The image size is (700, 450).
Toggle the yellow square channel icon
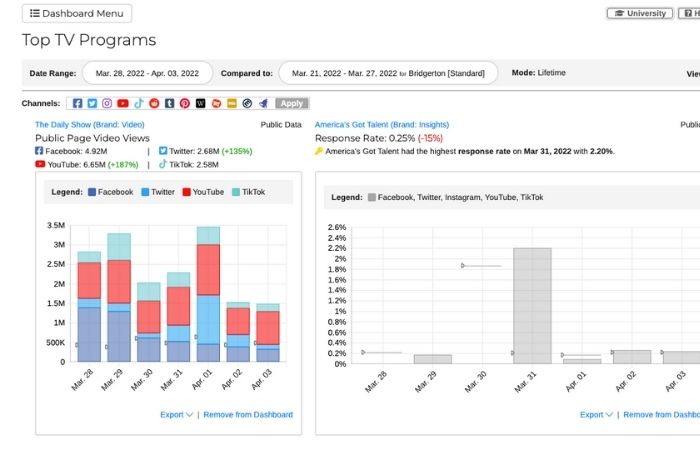click(x=232, y=103)
